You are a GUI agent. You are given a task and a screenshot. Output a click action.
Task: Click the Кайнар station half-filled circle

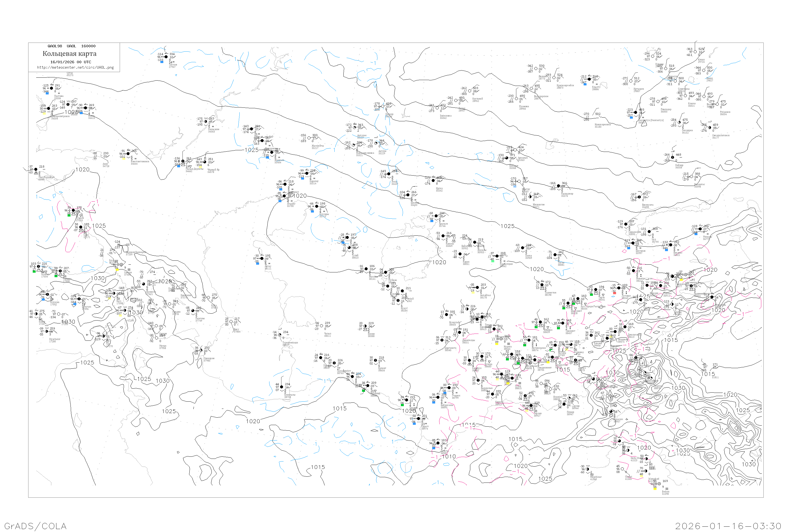click(x=672, y=157)
